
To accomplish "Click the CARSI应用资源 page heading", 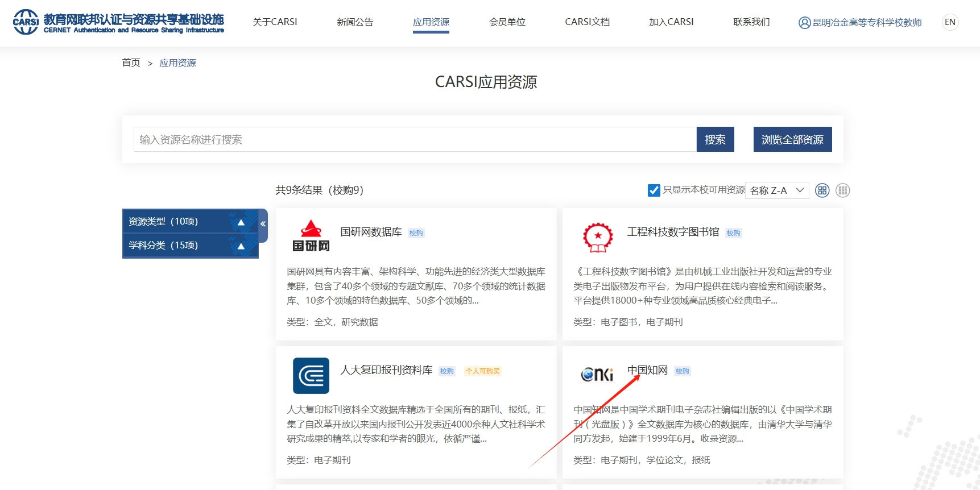I will (486, 82).
